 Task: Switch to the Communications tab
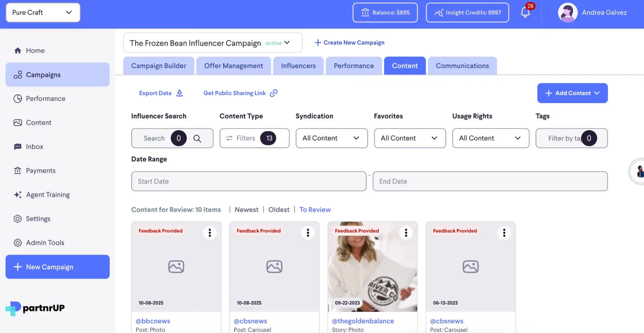pyautogui.click(x=462, y=66)
